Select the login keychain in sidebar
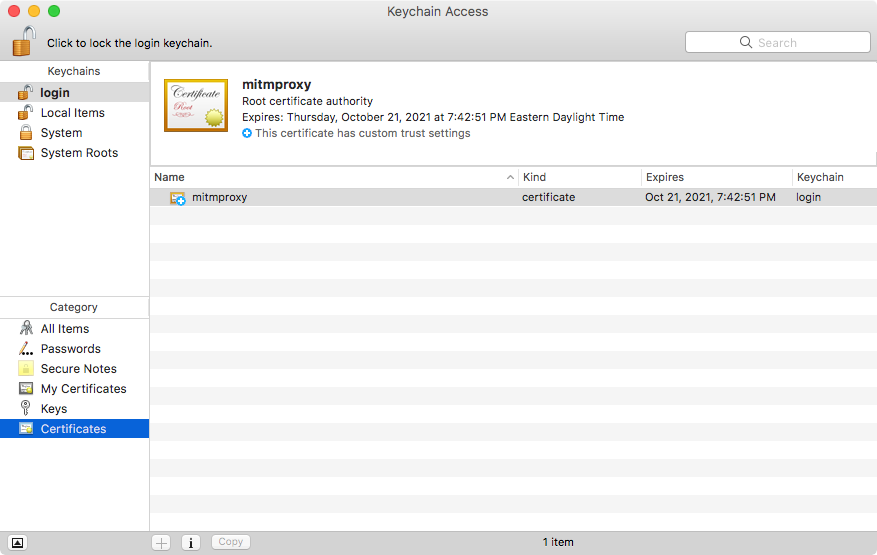 (x=55, y=93)
